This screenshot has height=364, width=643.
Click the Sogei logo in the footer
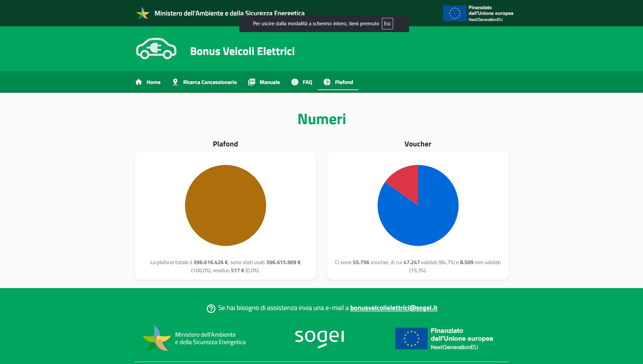pyautogui.click(x=319, y=338)
